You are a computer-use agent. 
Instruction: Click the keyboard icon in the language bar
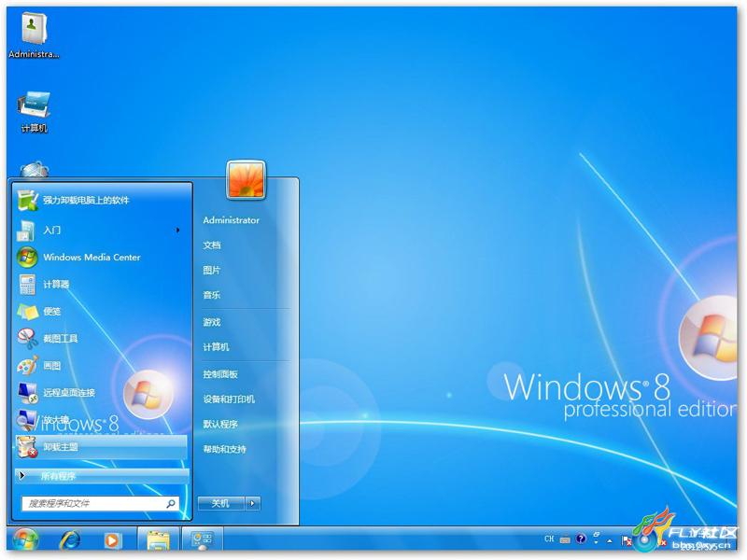pyautogui.click(x=565, y=539)
